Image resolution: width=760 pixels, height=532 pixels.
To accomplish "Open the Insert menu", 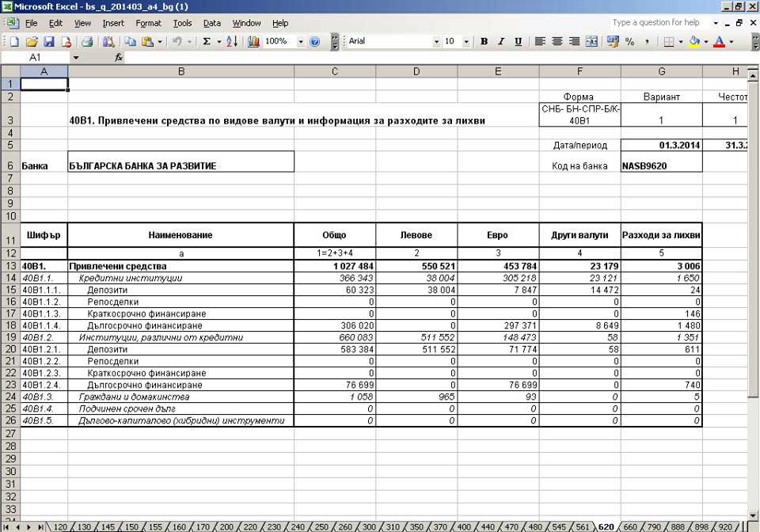I will tap(113, 23).
